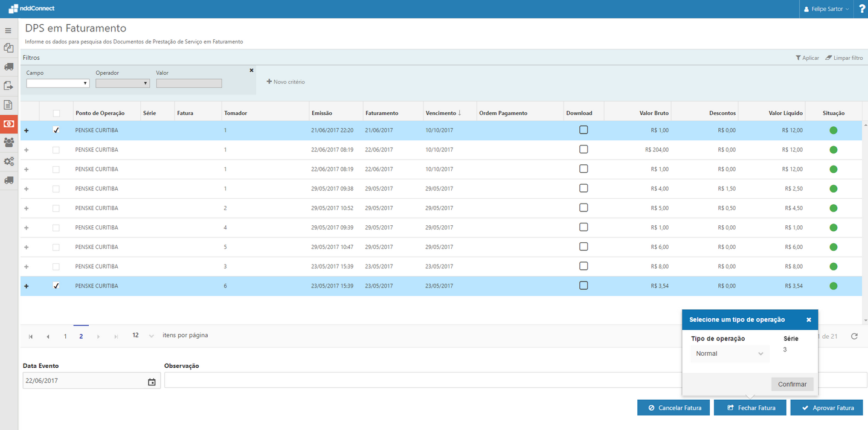Image resolution: width=868 pixels, height=430 pixels.
Task: Open the hamburger menu in the sidebar
Action: [x=8, y=30]
